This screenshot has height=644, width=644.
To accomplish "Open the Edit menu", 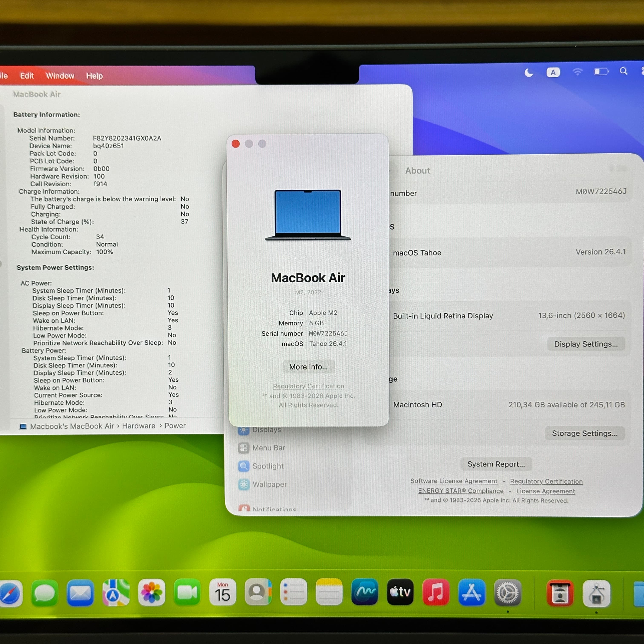I will click(x=27, y=76).
